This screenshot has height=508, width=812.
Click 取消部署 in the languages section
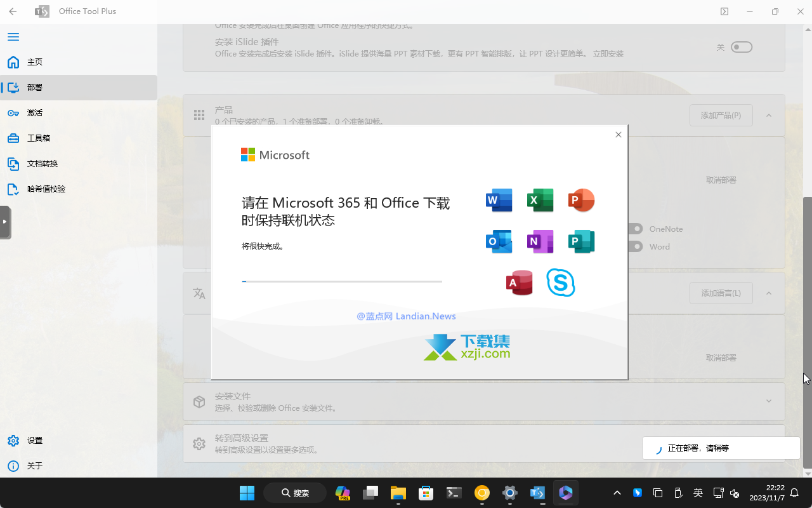point(721,358)
